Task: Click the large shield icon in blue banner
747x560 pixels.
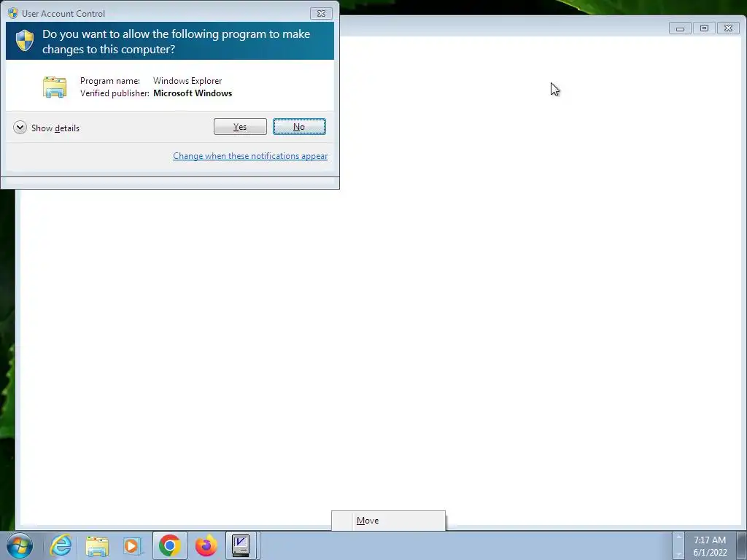Action: (25, 41)
